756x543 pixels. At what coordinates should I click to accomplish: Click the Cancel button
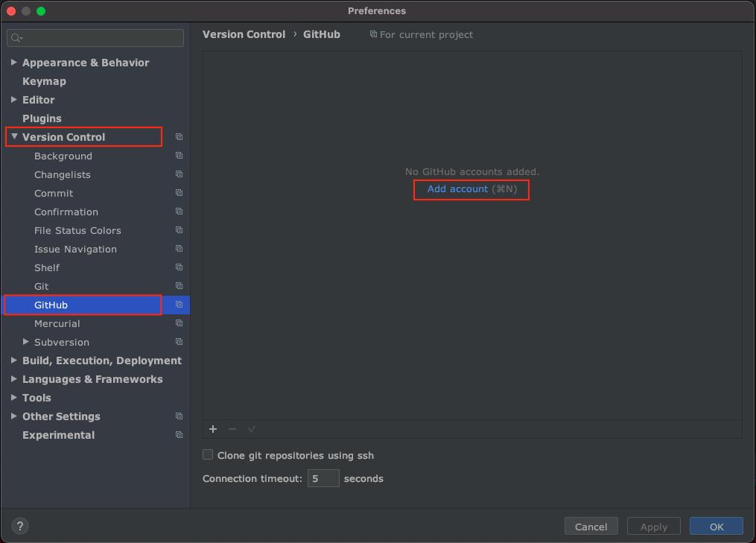click(591, 527)
